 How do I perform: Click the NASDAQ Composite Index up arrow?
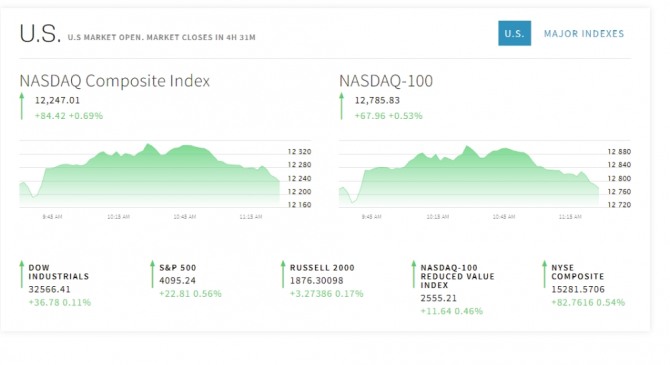[22, 106]
